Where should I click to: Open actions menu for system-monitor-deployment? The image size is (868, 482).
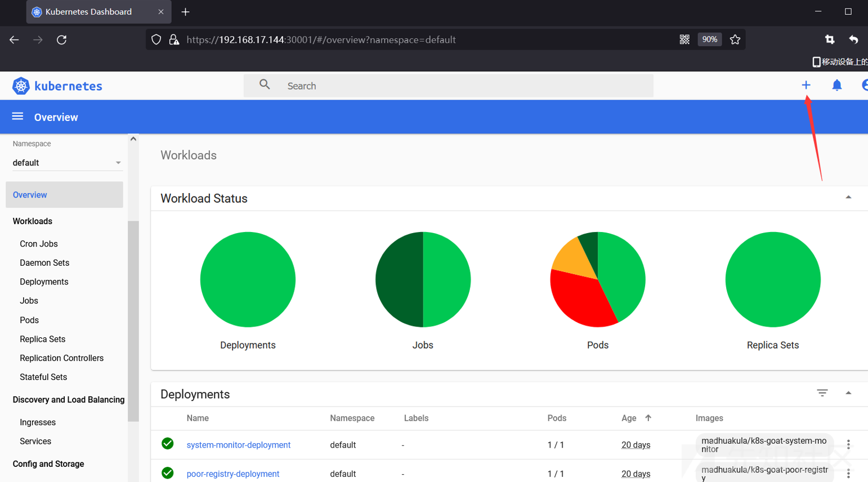point(848,444)
